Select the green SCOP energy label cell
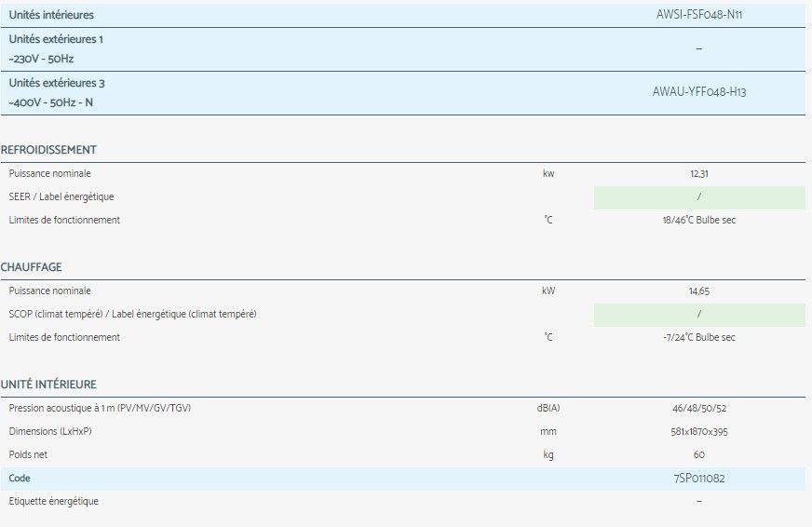 click(698, 315)
